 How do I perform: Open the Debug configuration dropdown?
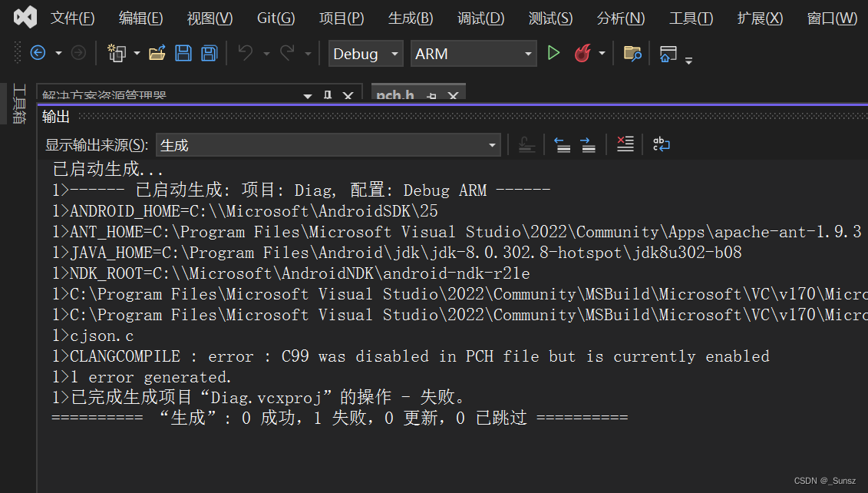click(x=365, y=54)
